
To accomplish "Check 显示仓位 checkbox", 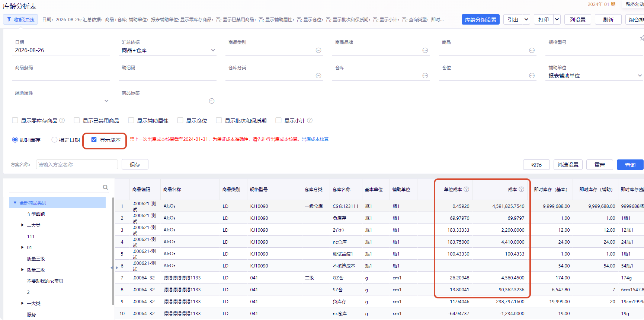I will coord(180,120).
